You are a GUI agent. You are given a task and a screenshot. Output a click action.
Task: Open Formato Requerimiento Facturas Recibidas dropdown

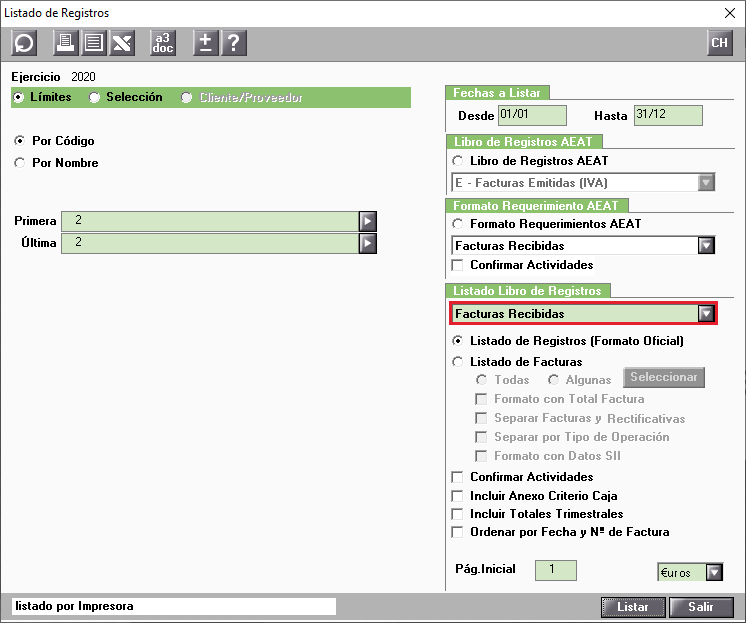pos(706,246)
